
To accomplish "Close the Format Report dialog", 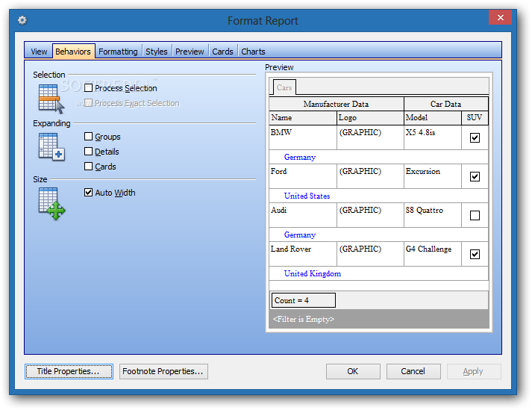I will (500, 17).
